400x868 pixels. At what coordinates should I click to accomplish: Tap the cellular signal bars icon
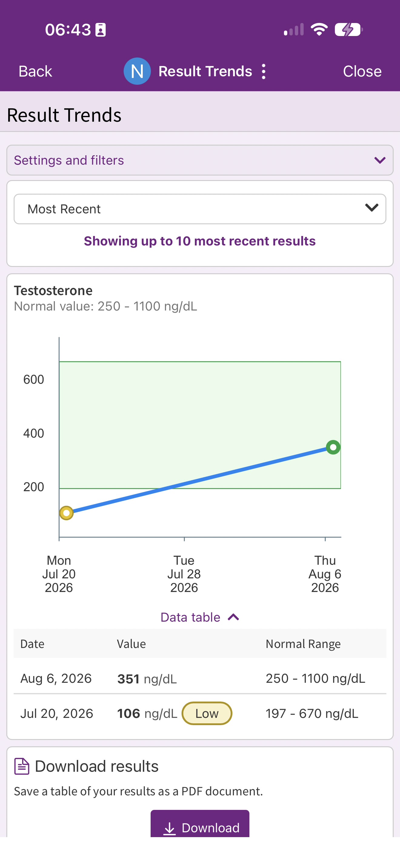[294, 29]
